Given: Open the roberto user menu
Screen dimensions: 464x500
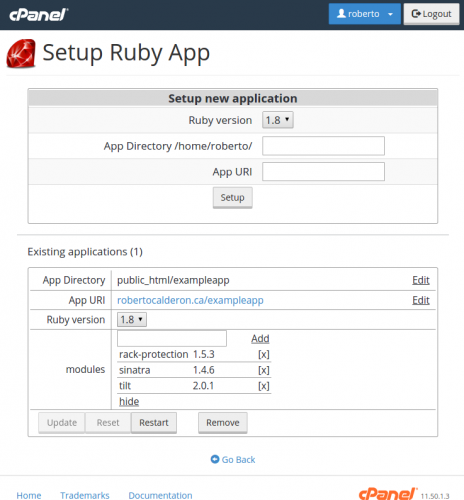Looking at the screenshot, I should click(364, 14).
